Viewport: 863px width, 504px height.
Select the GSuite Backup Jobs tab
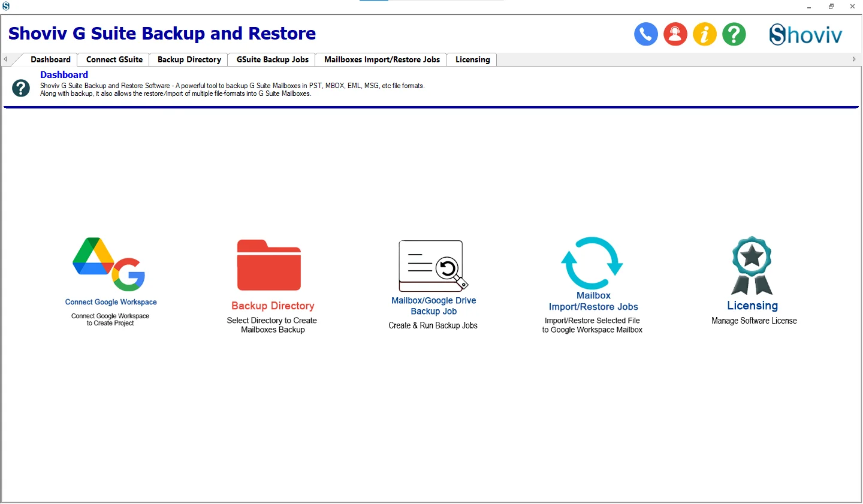273,59
